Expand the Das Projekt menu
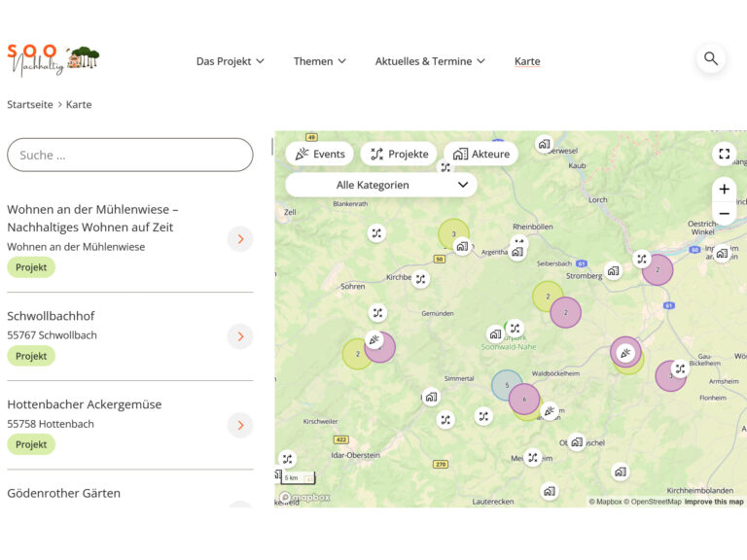 (x=231, y=61)
